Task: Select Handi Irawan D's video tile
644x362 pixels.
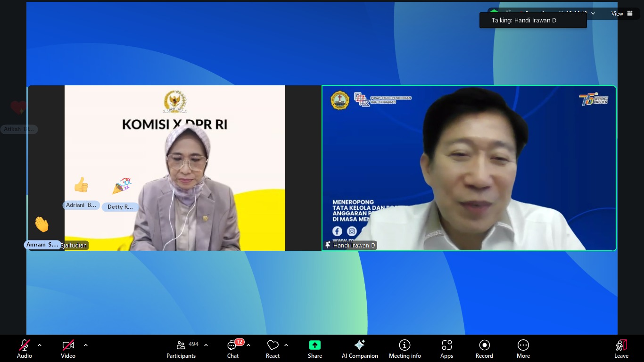Action: [x=469, y=168]
